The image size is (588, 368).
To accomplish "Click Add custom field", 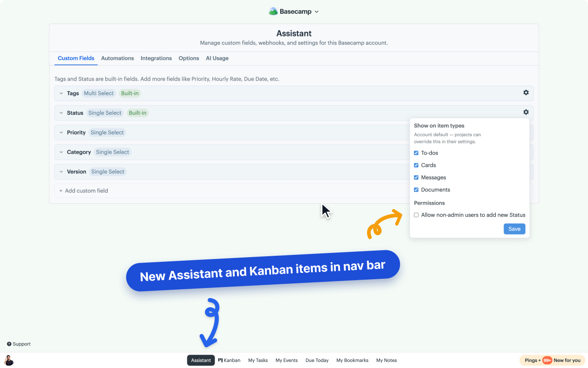I will (x=84, y=190).
